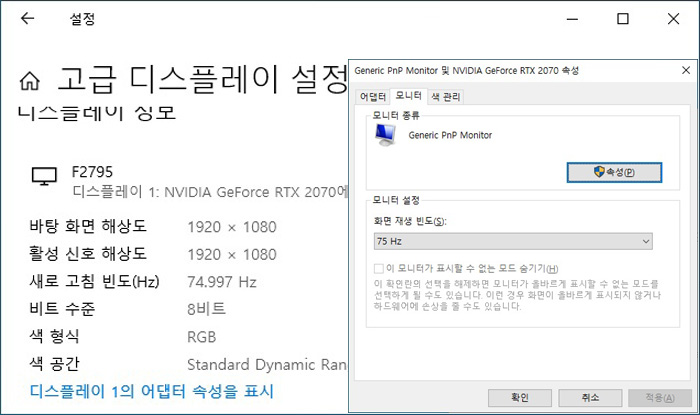Toggle hide unsupported monitor modes checkbox
Viewport: 700px width, 415px height.
click(379, 269)
